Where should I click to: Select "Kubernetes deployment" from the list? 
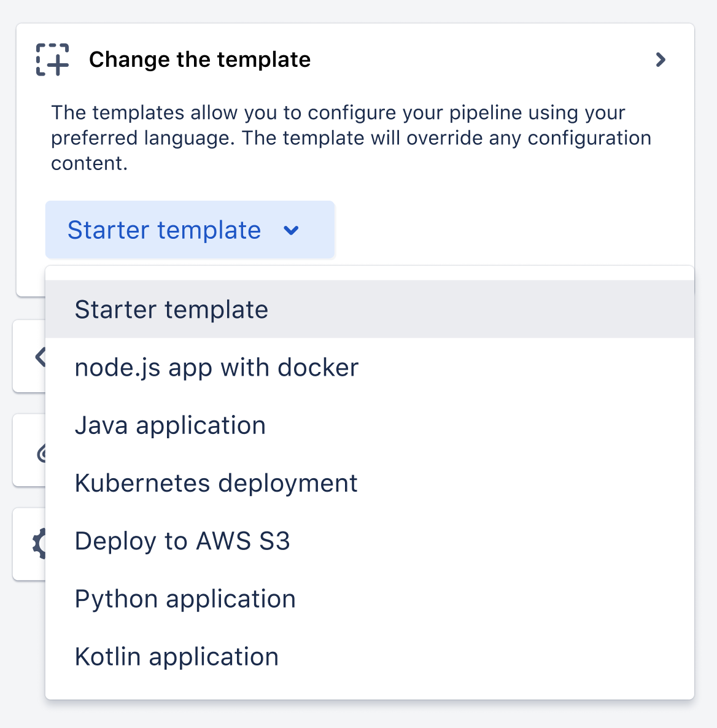click(x=215, y=483)
